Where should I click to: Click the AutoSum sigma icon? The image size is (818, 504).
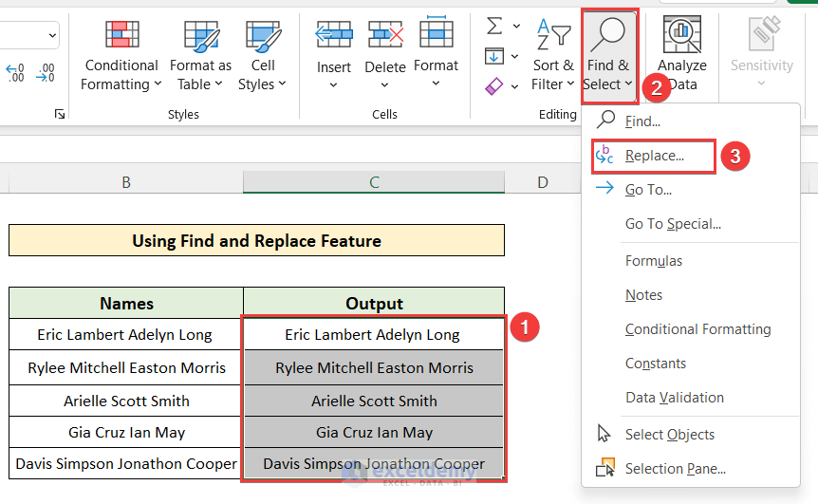coord(494,26)
